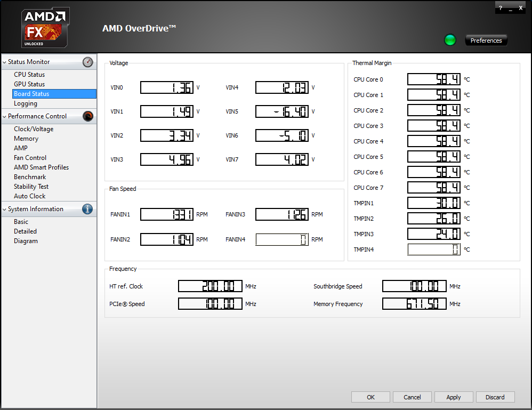Click the empty FANIN4 RPM field
This screenshot has height=410, width=532.
coord(282,239)
